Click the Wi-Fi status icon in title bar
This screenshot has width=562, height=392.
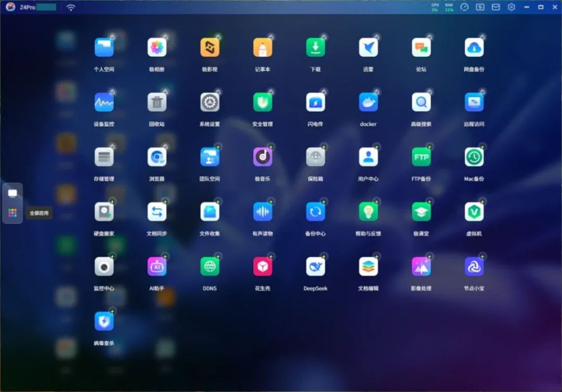[71, 8]
